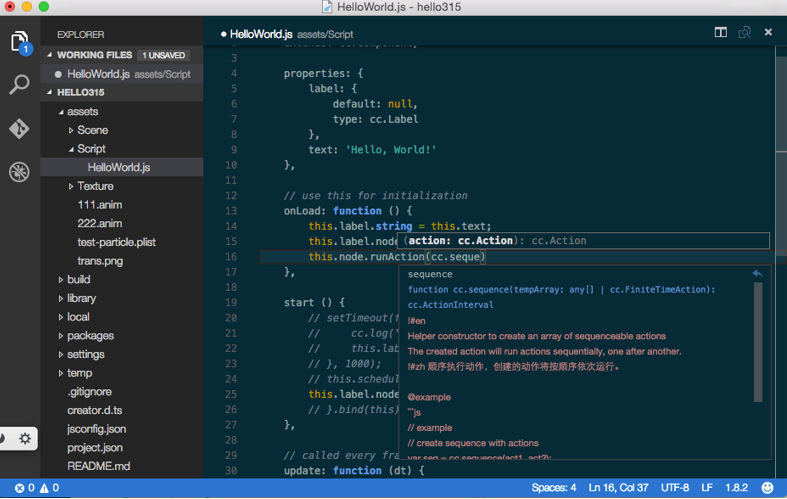
Task: Click the document icon in title bar
Action: pyautogui.click(x=327, y=7)
